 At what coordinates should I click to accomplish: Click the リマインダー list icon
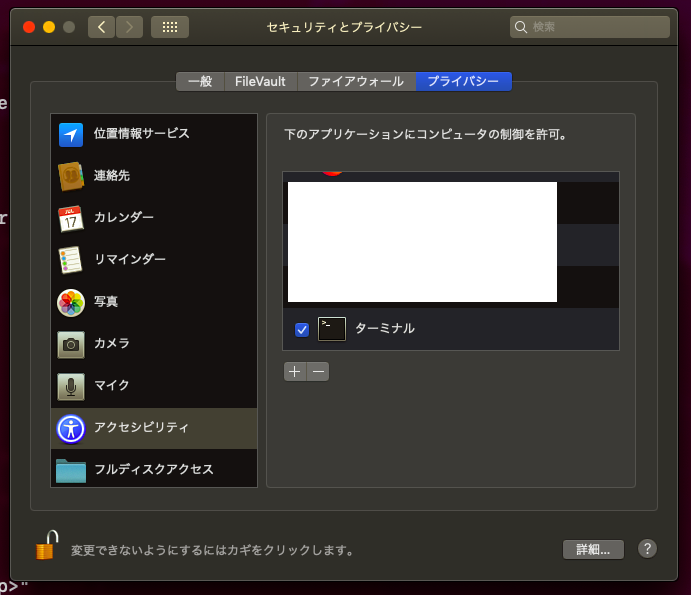[71, 260]
